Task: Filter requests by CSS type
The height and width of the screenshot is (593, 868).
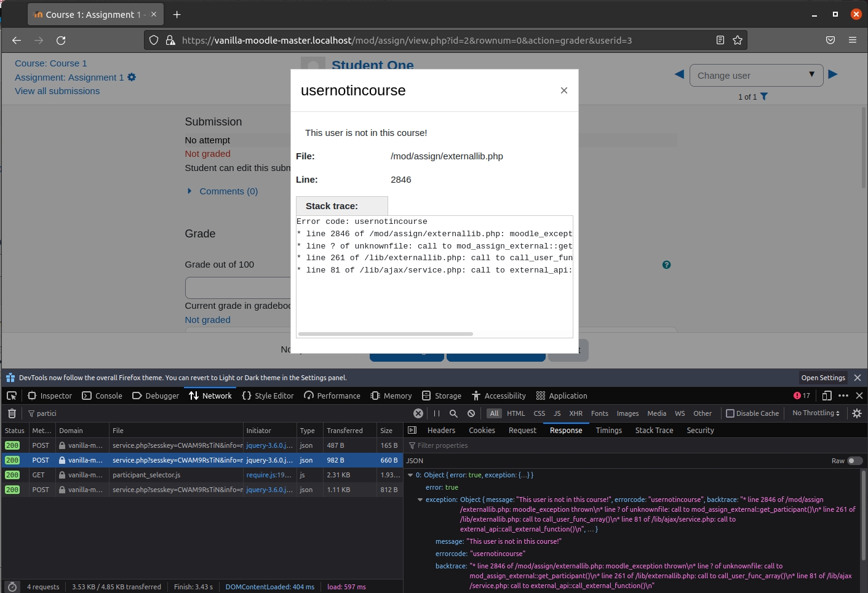Action: (x=540, y=413)
